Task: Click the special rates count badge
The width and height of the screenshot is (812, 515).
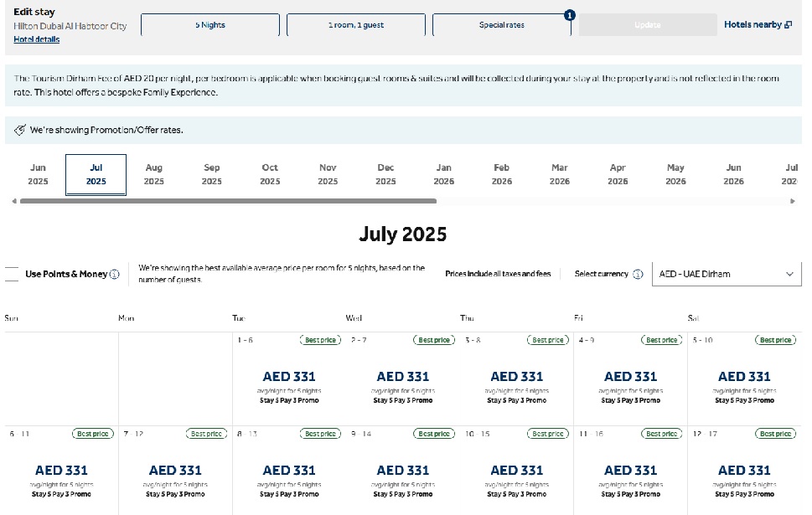Action: 570,15
